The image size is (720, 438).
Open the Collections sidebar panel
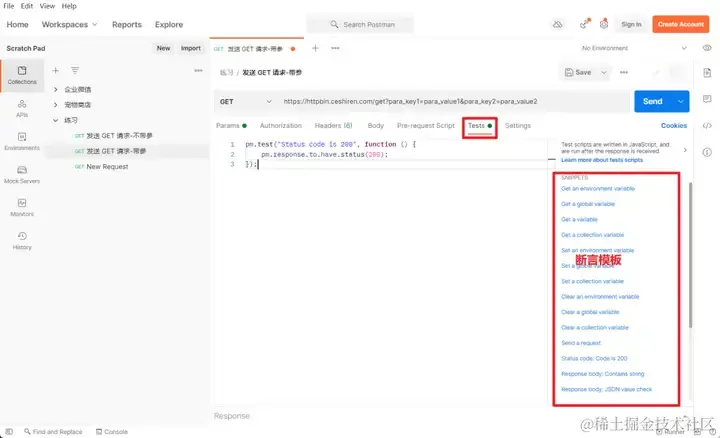click(22, 75)
